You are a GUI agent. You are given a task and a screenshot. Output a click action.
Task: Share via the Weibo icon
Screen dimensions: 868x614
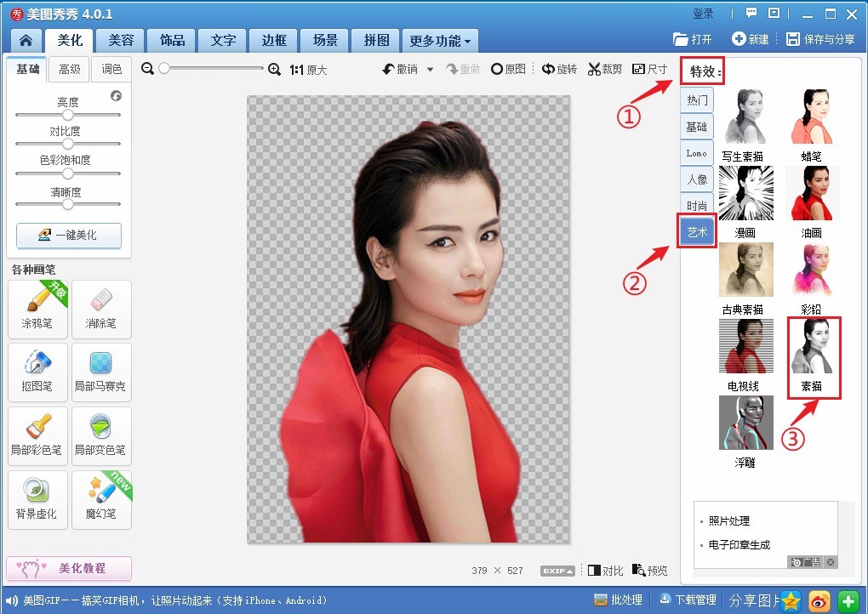click(x=819, y=601)
